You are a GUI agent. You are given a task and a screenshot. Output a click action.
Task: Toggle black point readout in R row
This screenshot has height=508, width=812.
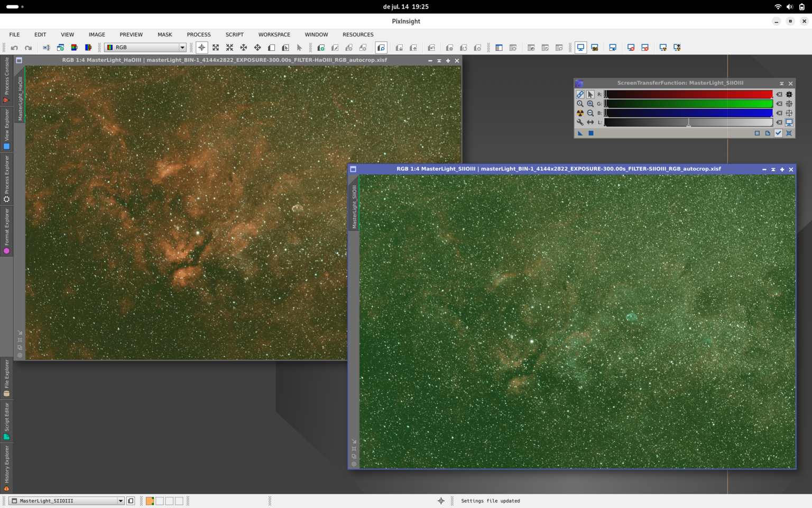pos(789,95)
